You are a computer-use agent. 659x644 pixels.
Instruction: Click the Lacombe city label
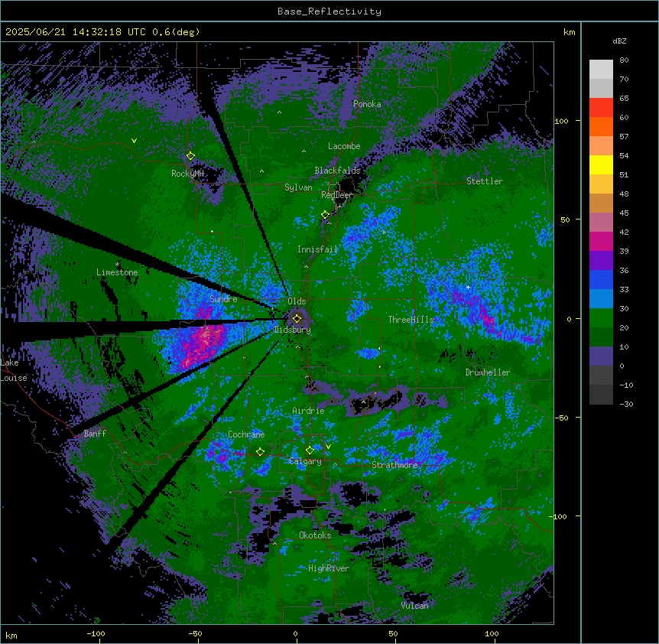[344, 146]
